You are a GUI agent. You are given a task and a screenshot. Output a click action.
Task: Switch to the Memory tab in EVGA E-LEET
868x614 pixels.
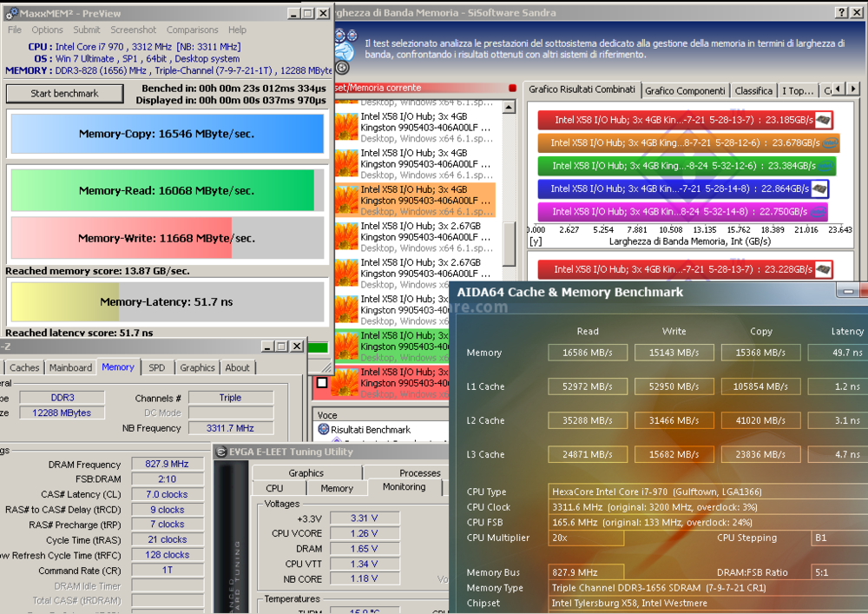[x=337, y=488]
